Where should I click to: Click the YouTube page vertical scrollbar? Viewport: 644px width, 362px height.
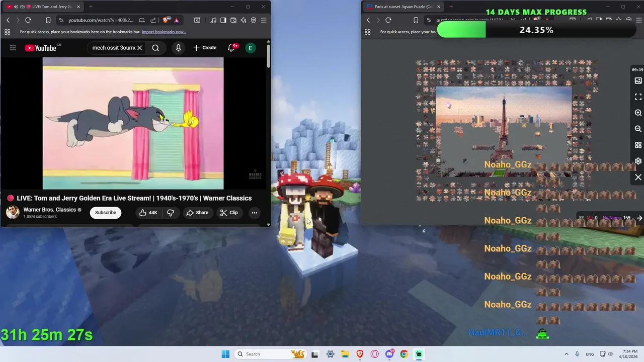pyautogui.click(x=268, y=56)
